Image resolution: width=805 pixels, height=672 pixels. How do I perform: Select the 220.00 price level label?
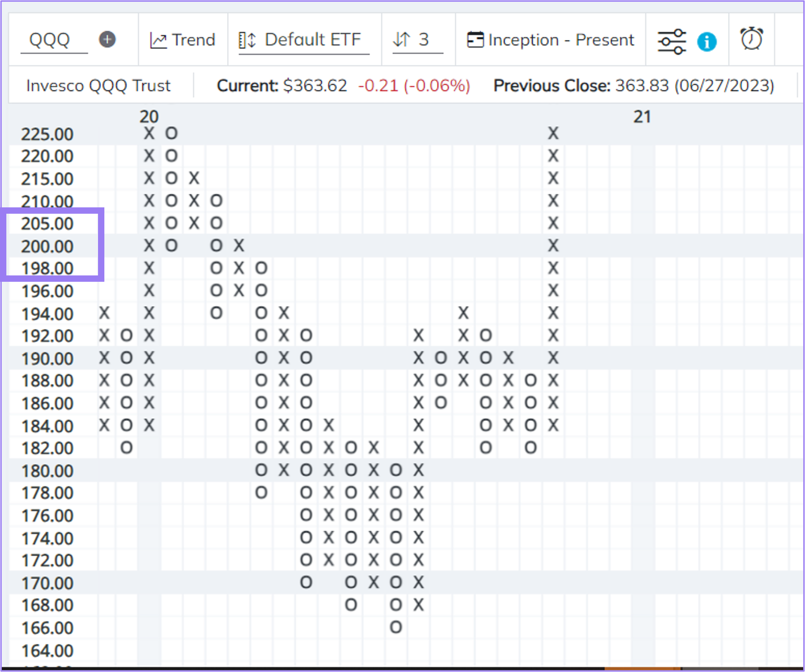[x=47, y=157]
